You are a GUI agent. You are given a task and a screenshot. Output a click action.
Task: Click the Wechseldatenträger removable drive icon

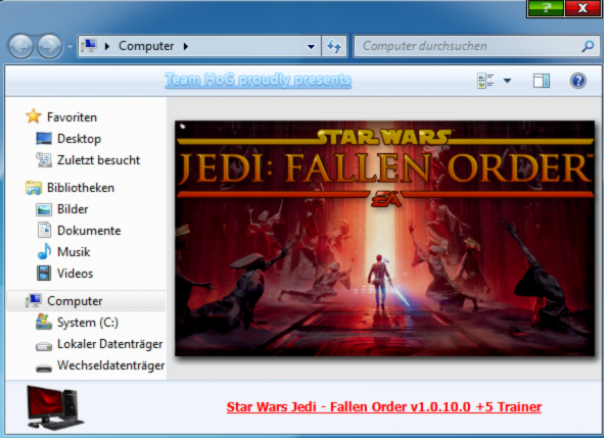(x=44, y=368)
